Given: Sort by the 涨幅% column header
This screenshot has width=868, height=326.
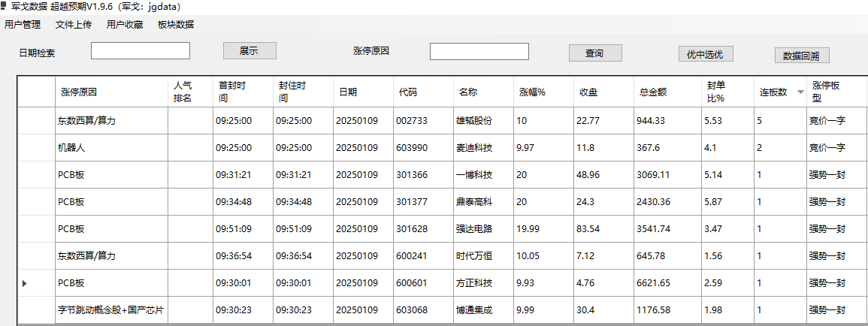Looking at the screenshot, I should [x=543, y=92].
